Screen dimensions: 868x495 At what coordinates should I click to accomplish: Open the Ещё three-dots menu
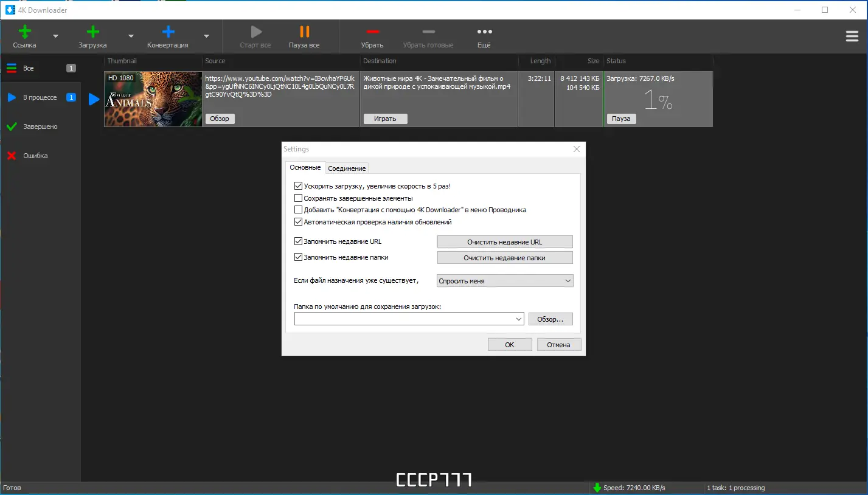pyautogui.click(x=484, y=32)
